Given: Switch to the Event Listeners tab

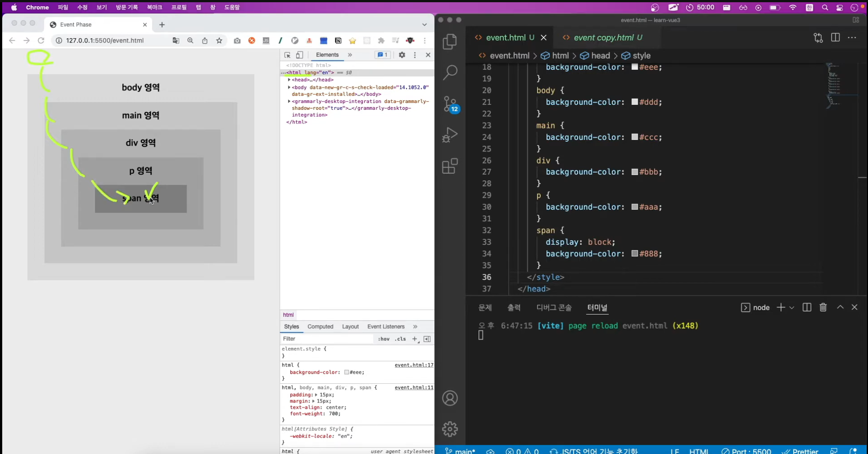Looking at the screenshot, I should tap(386, 327).
